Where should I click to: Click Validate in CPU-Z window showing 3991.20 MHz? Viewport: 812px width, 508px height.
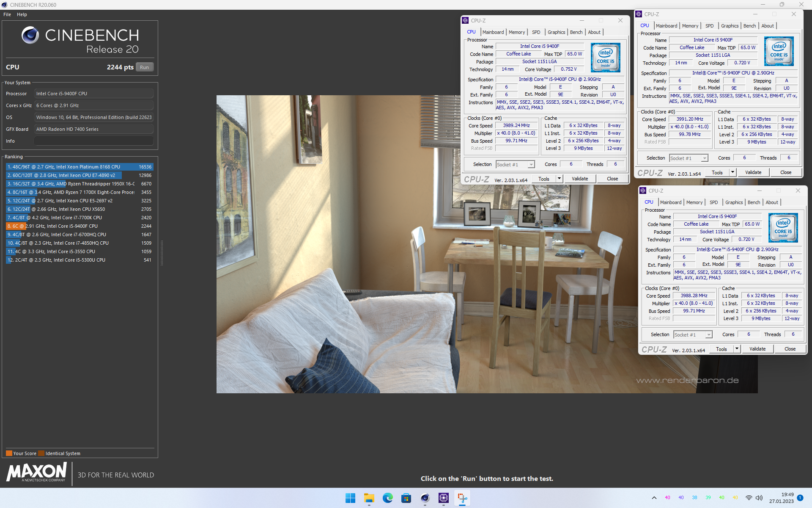click(753, 172)
